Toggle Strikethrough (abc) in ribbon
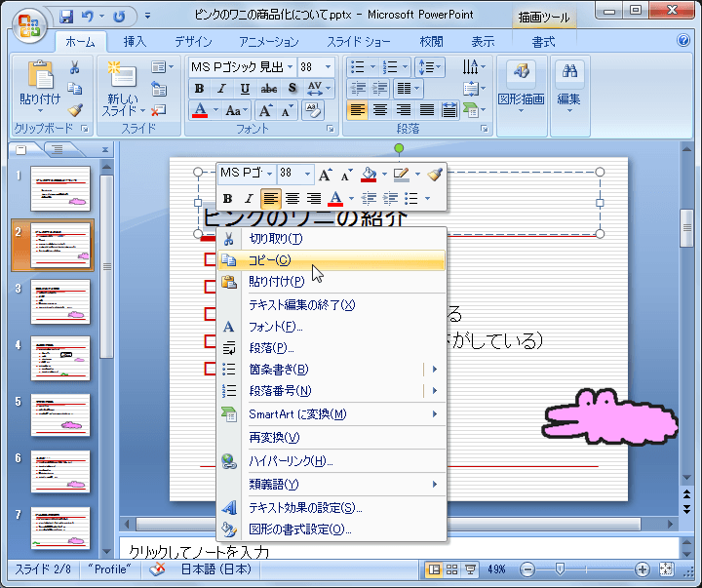Viewport: 702px width, 588px height. [x=269, y=88]
